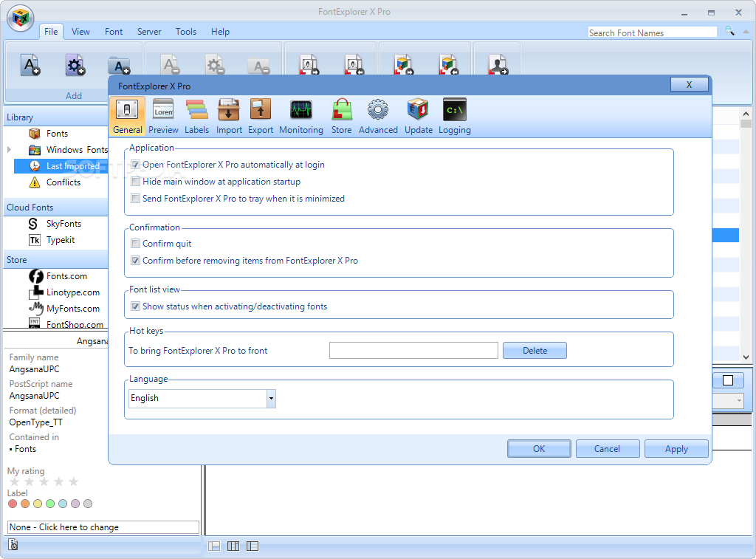Open the Server menu
Screen dimensions: 756x559
(149, 31)
